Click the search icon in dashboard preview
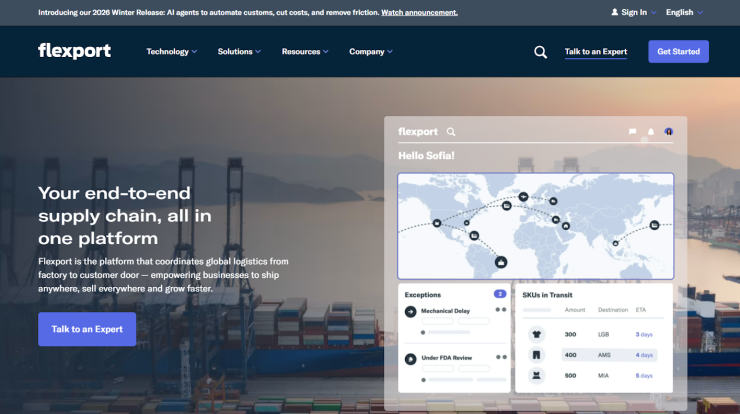 pos(451,131)
